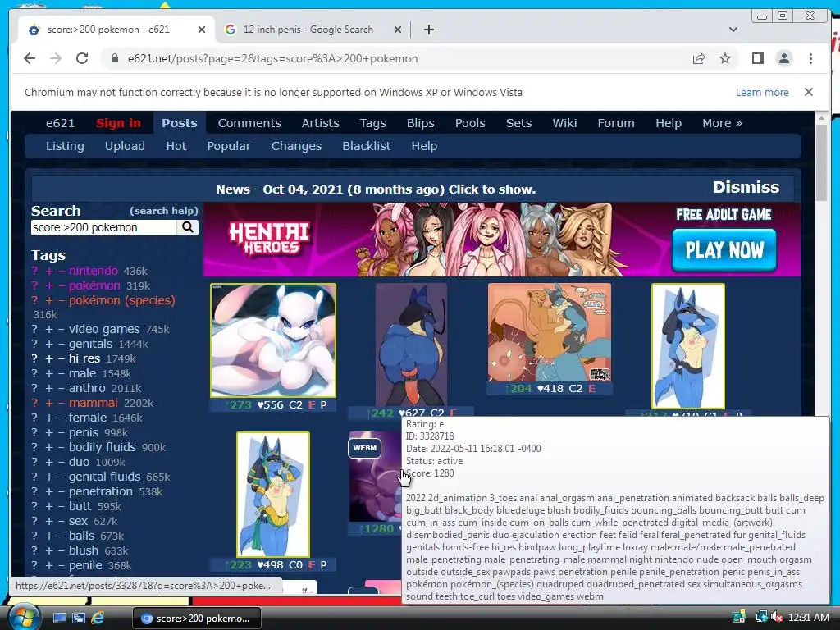
Task: Open the browser side panel icon
Action: [x=757, y=58]
